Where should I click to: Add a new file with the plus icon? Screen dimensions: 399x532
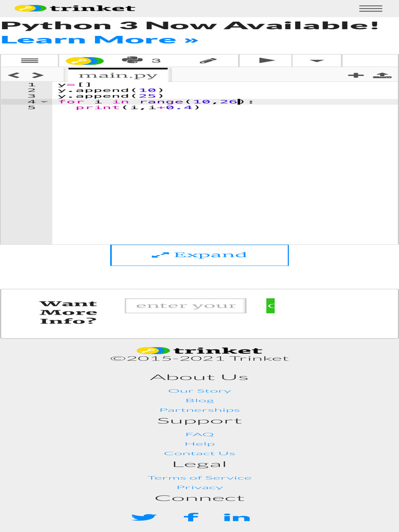[x=355, y=75]
